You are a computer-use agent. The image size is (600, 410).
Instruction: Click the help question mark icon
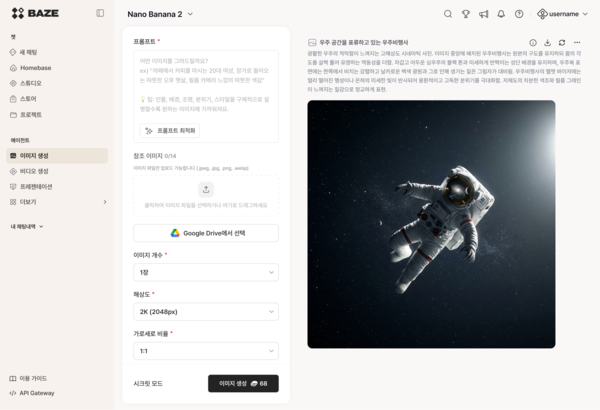519,14
